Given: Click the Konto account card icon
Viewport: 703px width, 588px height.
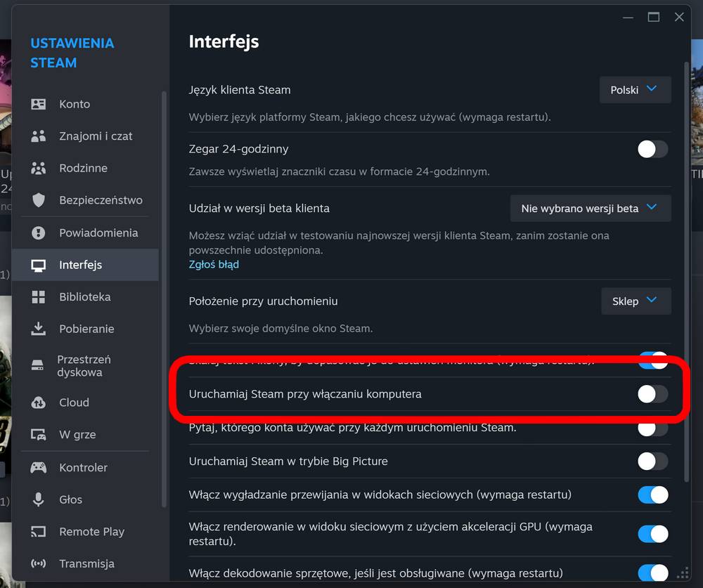Looking at the screenshot, I should pyautogui.click(x=38, y=104).
